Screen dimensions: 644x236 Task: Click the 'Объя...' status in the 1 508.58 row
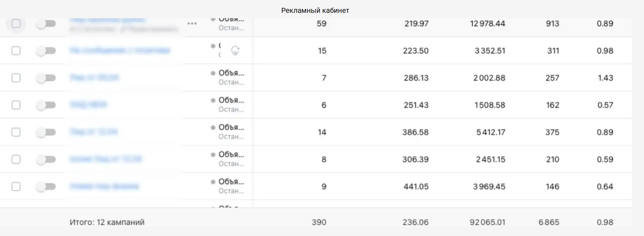point(231,100)
